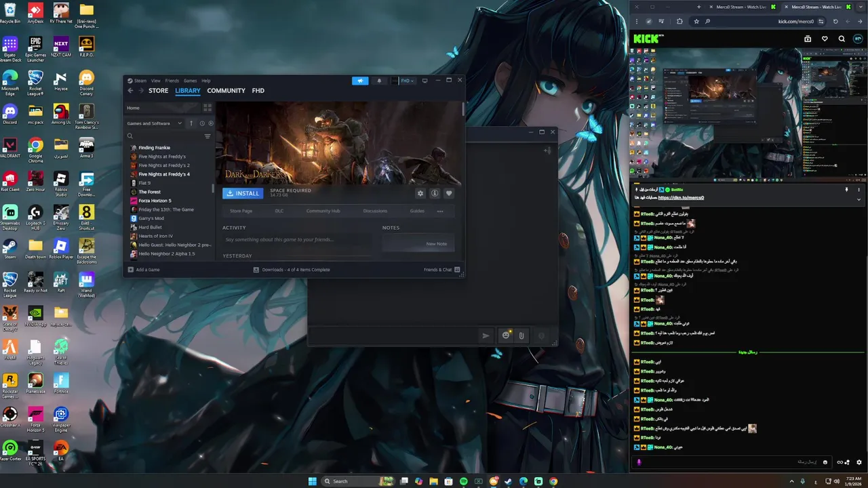
Task: Click the Add a Game plus icon
Action: click(130, 270)
